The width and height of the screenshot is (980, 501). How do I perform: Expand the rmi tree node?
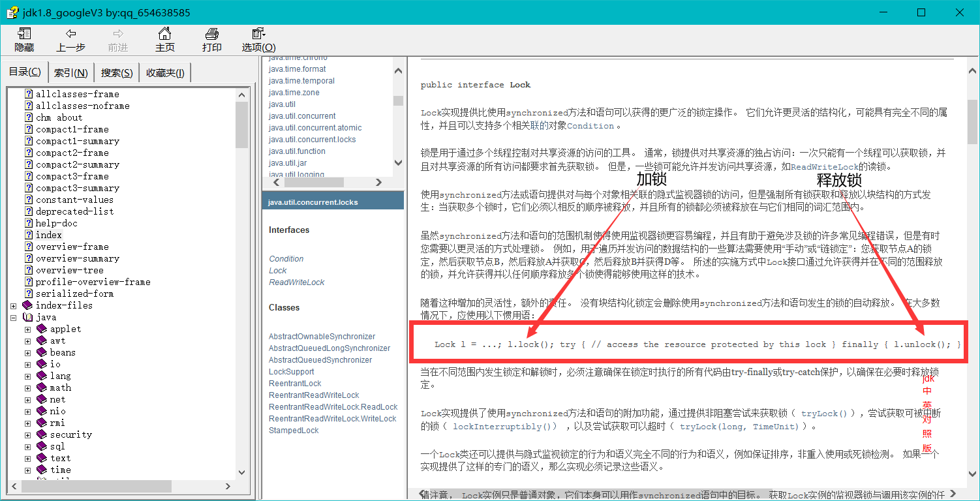point(27,423)
